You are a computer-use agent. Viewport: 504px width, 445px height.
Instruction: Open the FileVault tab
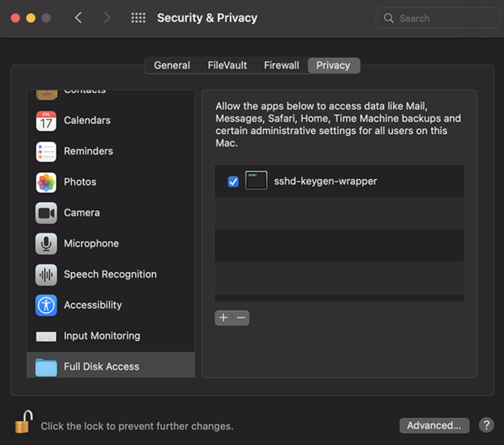tap(227, 65)
